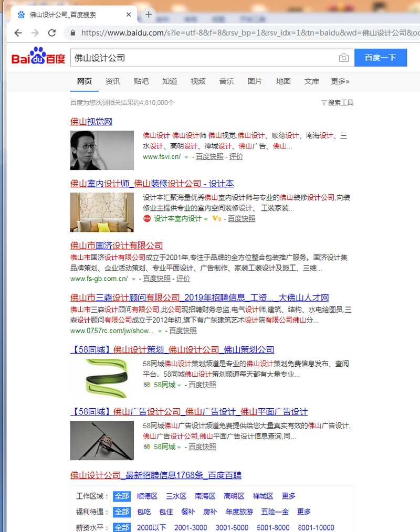Expand dropdown arrow next to www.fs-gb.com.cn
The width and height of the screenshot is (420, 532).
pyautogui.click(x=133, y=279)
